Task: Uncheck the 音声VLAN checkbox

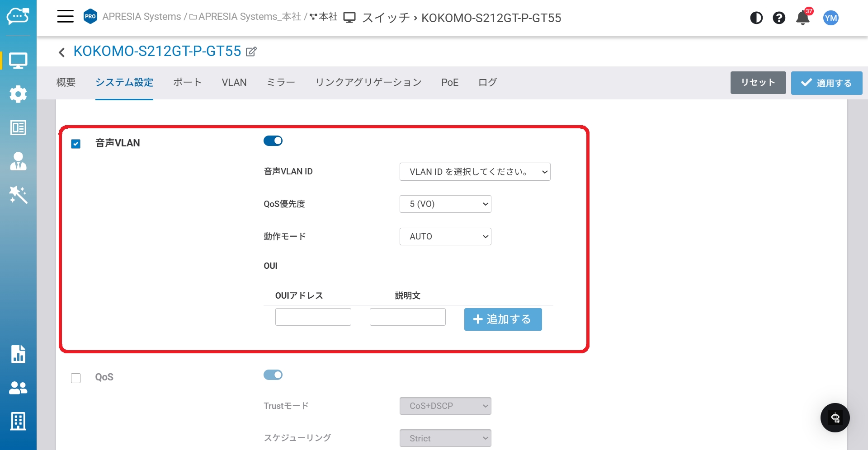Action: [76, 144]
